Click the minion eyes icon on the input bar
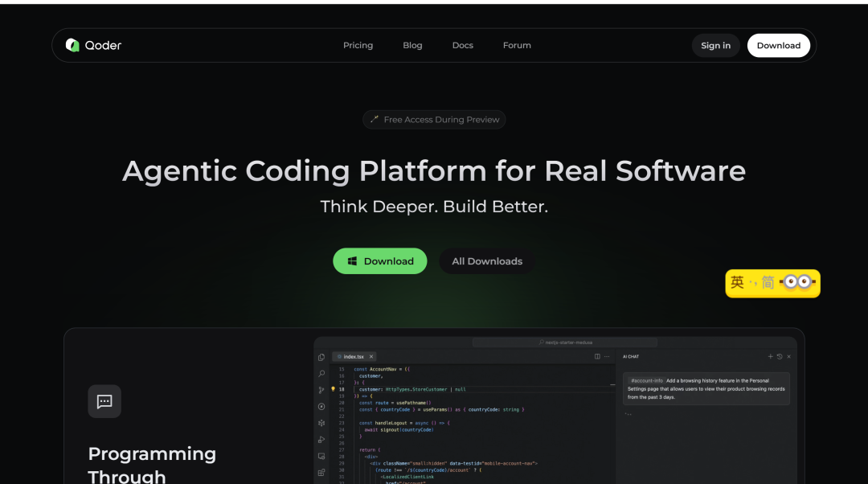 point(798,282)
